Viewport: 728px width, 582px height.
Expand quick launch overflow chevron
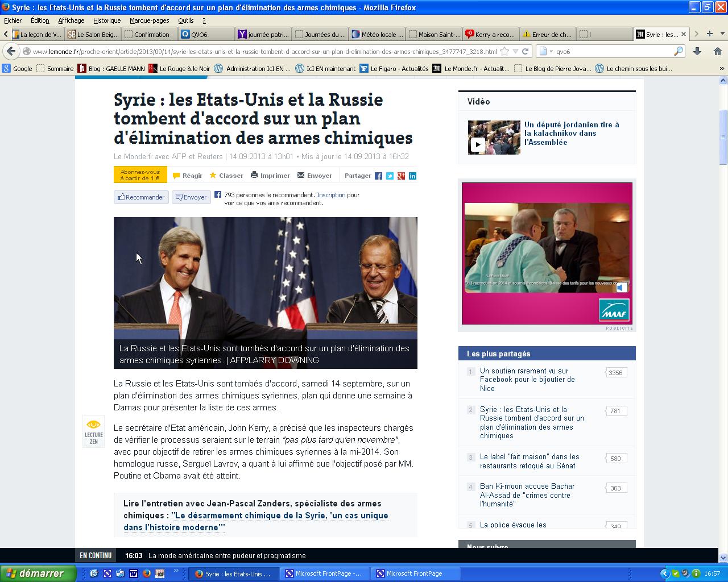coord(176,570)
